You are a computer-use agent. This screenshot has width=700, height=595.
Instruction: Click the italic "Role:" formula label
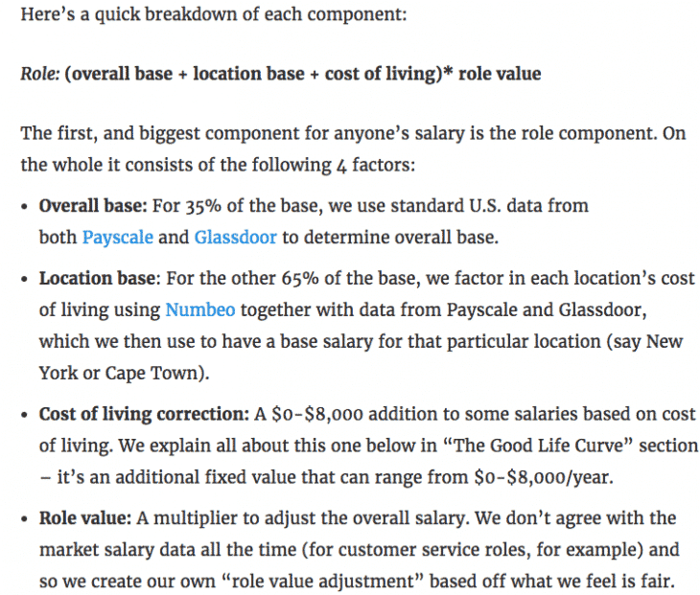point(38,73)
